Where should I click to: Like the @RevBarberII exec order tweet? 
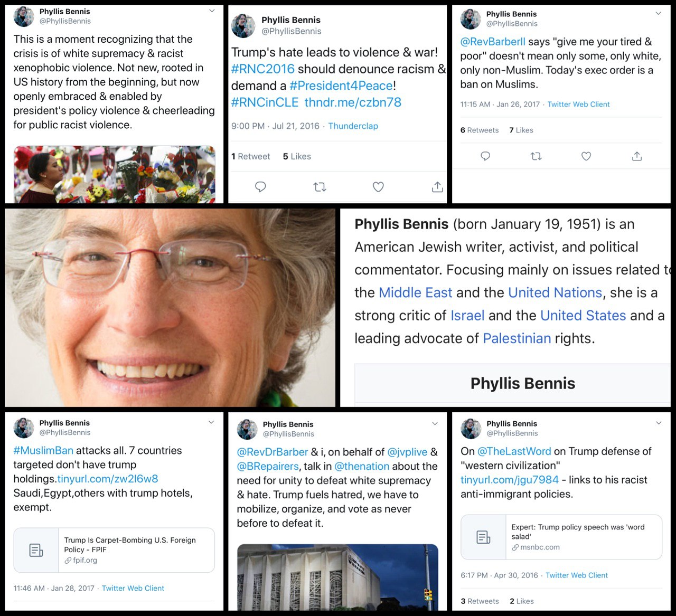[x=586, y=156]
